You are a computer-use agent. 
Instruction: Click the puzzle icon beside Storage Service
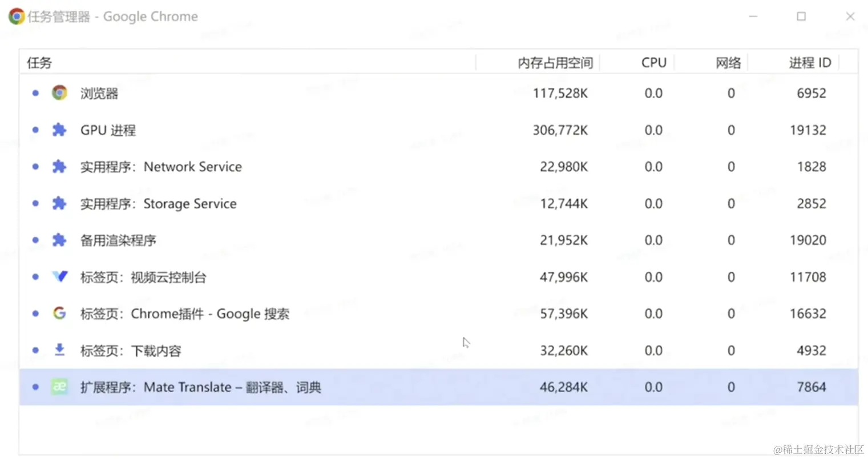point(59,203)
